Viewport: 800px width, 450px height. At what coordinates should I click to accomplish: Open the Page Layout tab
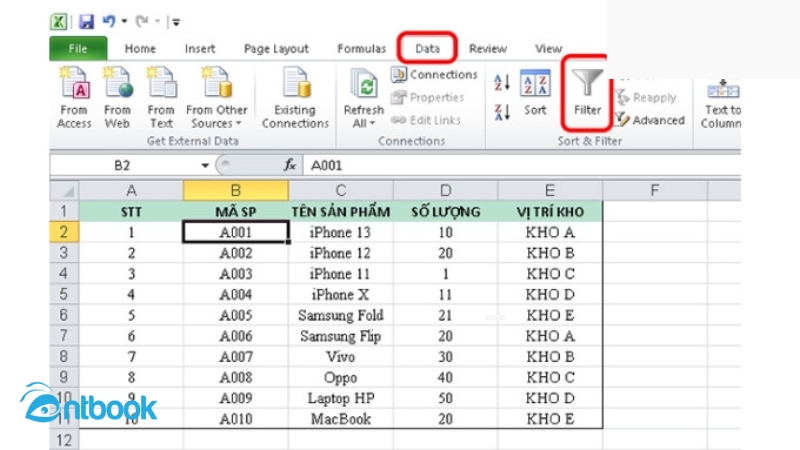tap(276, 48)
